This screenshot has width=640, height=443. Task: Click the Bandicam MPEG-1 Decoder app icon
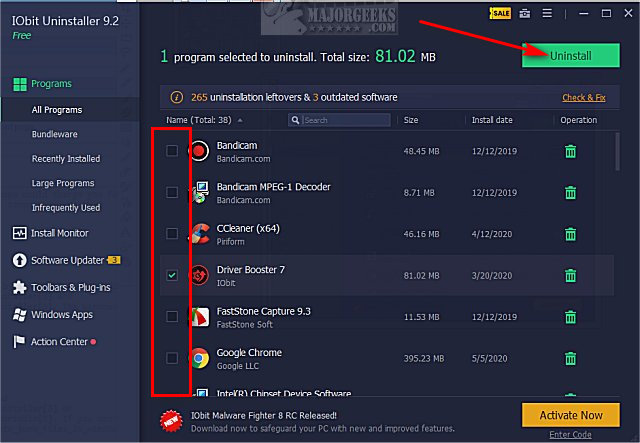pos(200,192)
